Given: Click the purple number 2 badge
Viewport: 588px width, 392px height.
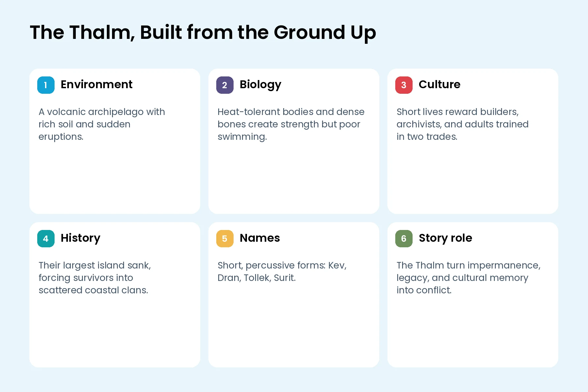Looking at the screenshot, I should pos(225,85).
